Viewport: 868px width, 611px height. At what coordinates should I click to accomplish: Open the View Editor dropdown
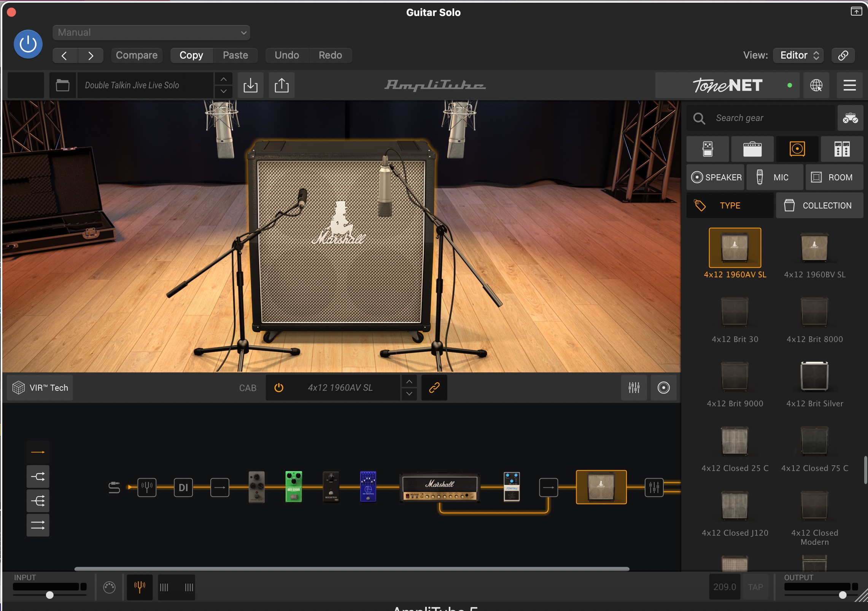pos(799,56)
